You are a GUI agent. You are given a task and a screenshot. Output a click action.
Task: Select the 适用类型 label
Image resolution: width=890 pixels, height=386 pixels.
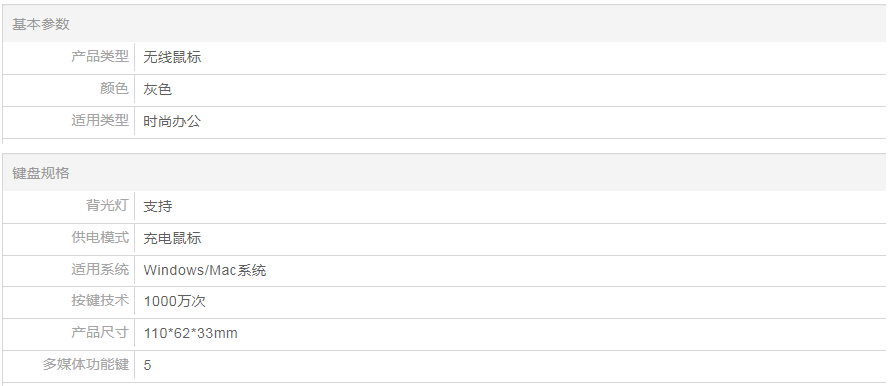pos(100,120)
